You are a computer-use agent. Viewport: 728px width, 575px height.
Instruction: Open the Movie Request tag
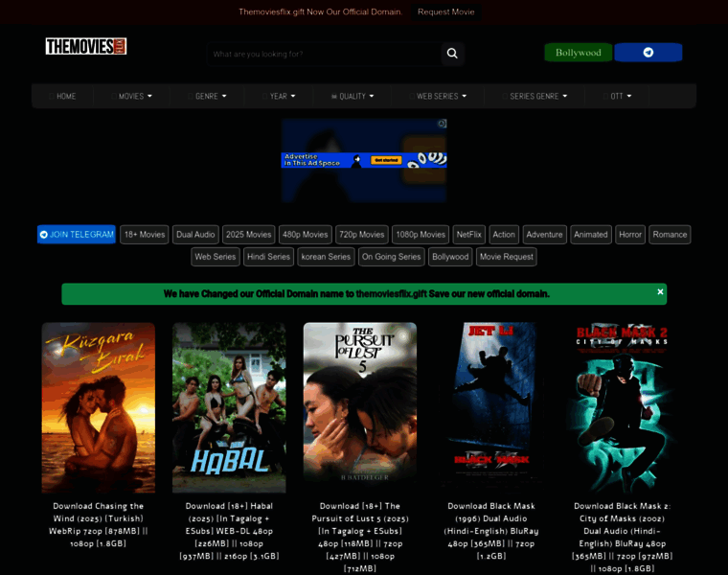[x=507, y=257]
